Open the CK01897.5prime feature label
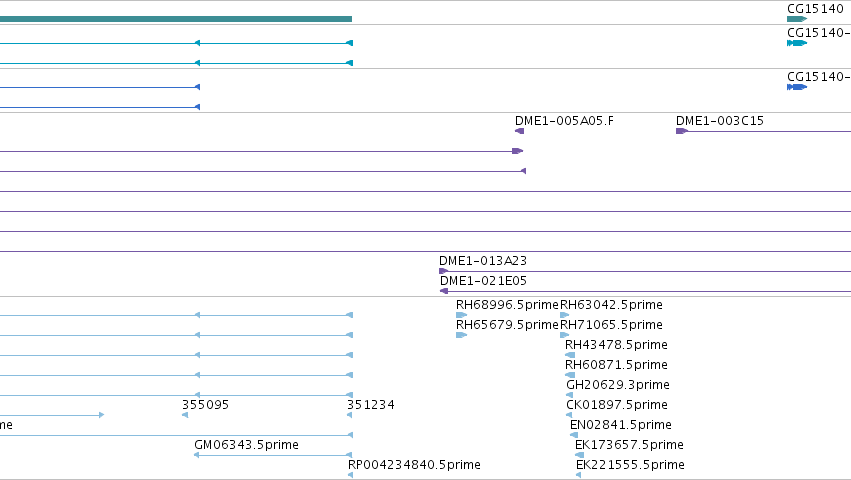Viewport: 851px width, 480px height. click(x=617, y=405)
